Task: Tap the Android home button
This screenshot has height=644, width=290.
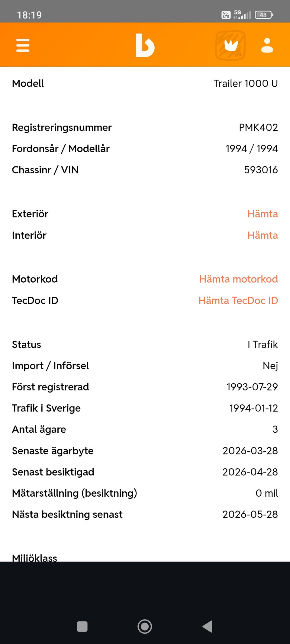Action: (145, 626)
